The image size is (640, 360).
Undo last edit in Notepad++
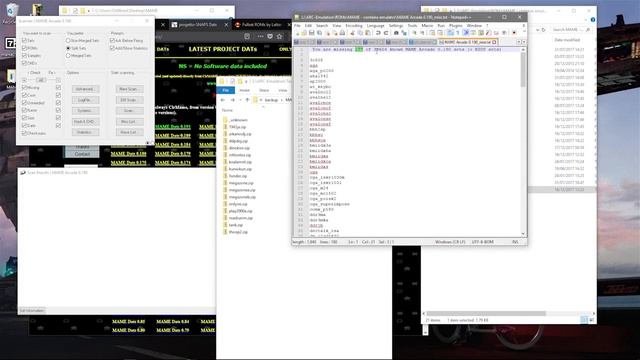click(378, 33)
